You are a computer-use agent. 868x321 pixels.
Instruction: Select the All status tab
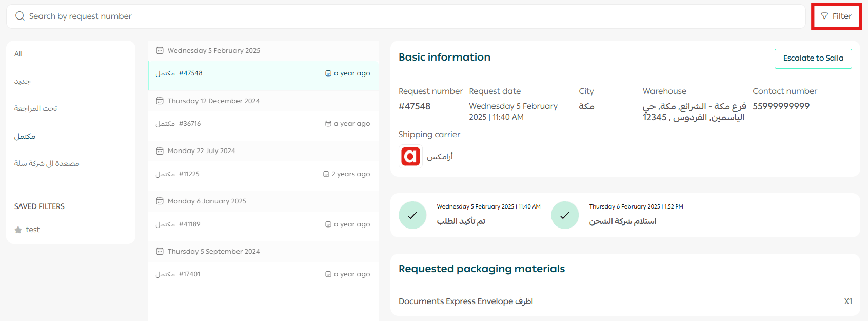[x=18, y=54]
